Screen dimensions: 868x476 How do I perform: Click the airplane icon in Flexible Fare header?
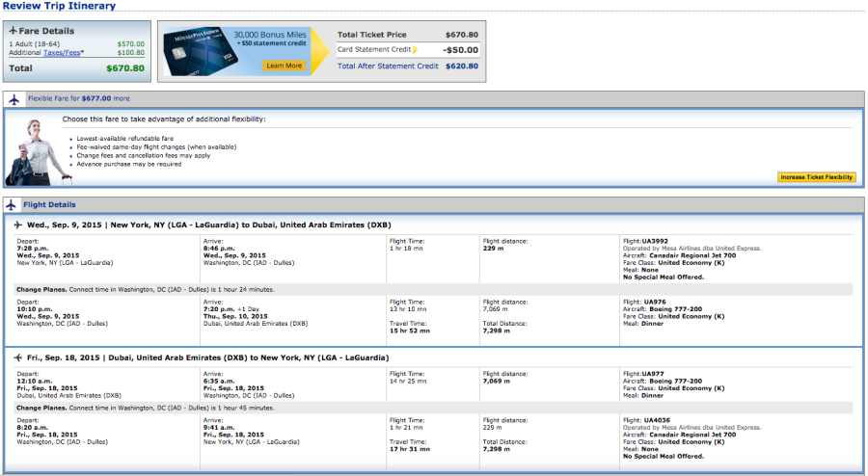tap(14, 99)
